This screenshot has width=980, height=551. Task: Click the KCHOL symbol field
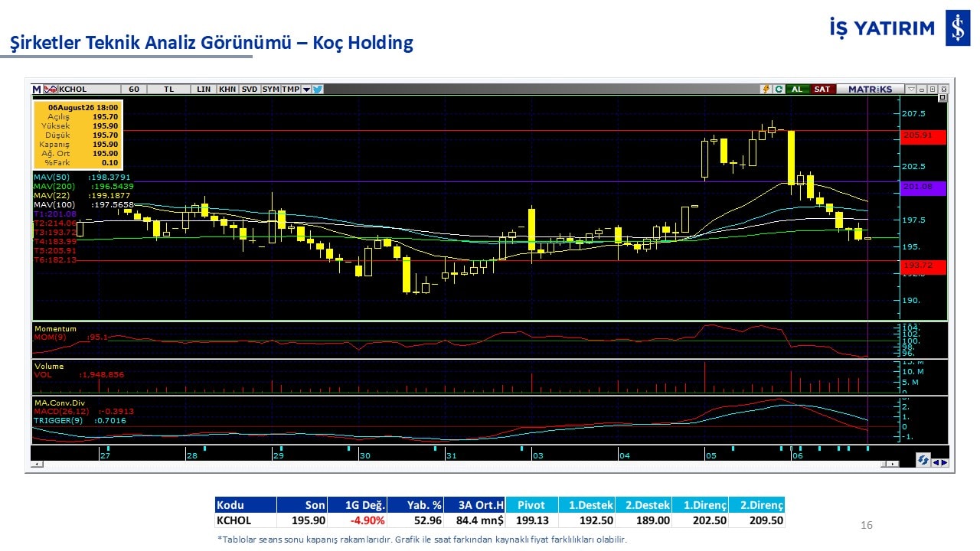(89, 90)
